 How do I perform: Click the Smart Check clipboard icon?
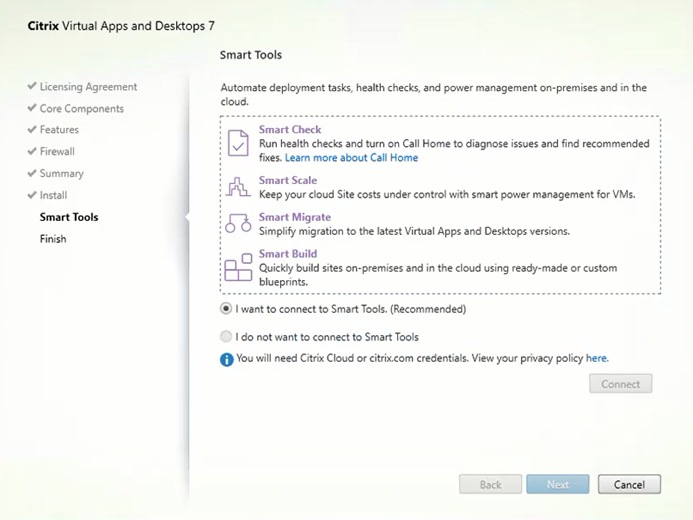click(238, 143)
